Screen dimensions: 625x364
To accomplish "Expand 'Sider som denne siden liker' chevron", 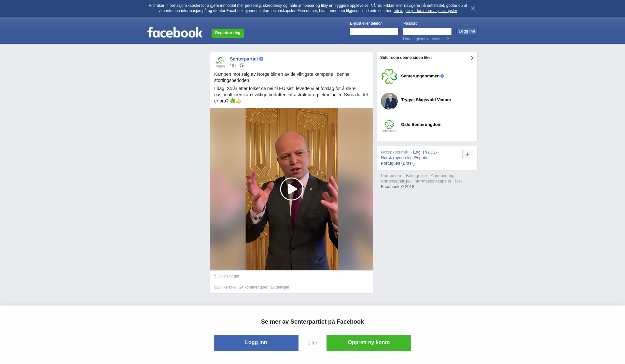I will click(x=472, y=58).
